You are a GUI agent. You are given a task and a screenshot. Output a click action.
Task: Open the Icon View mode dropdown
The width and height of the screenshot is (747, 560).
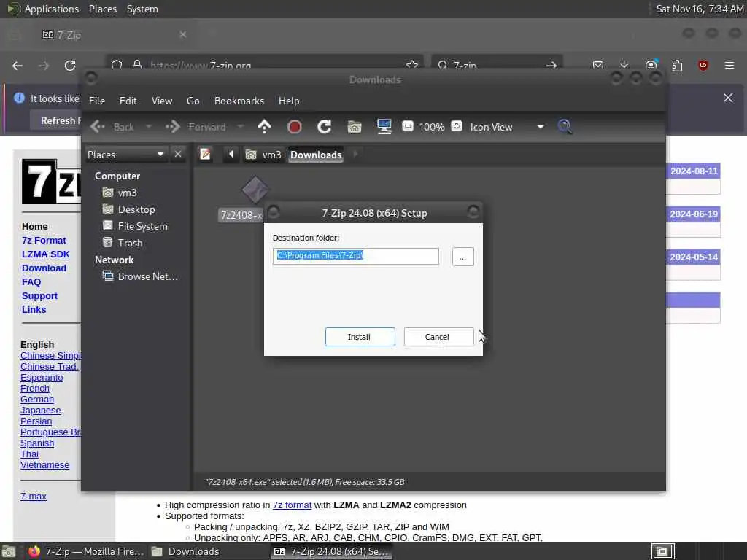pos(507,127)
